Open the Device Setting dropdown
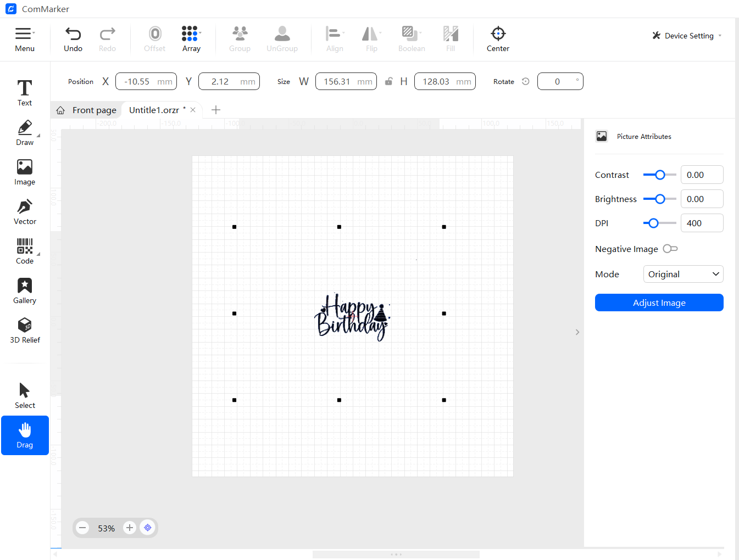The height and width of the screenshot is (560, 739). point(686,36)
